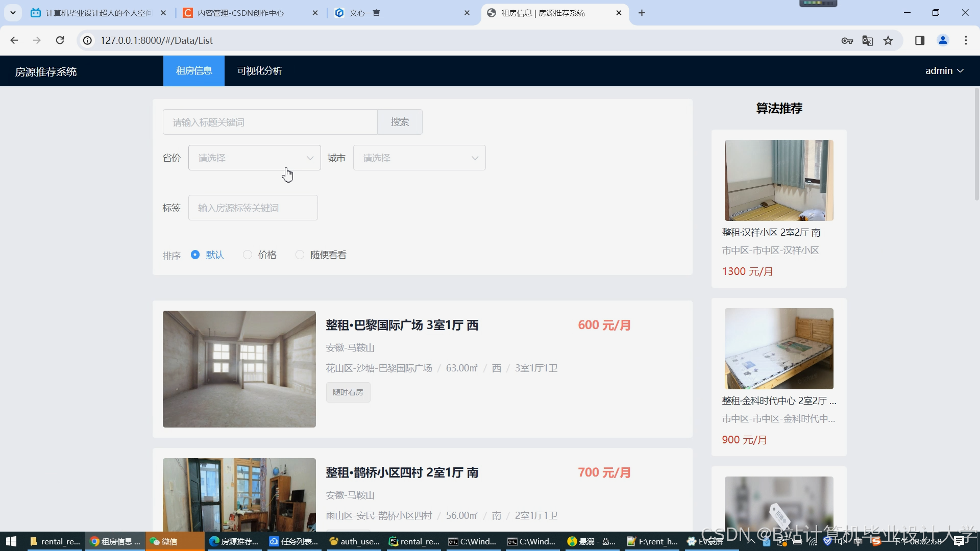Expand the 省份 province dropdown
The width and height of the screenshot is (980, 551).
pyautogui.click(x=254, y=158)
